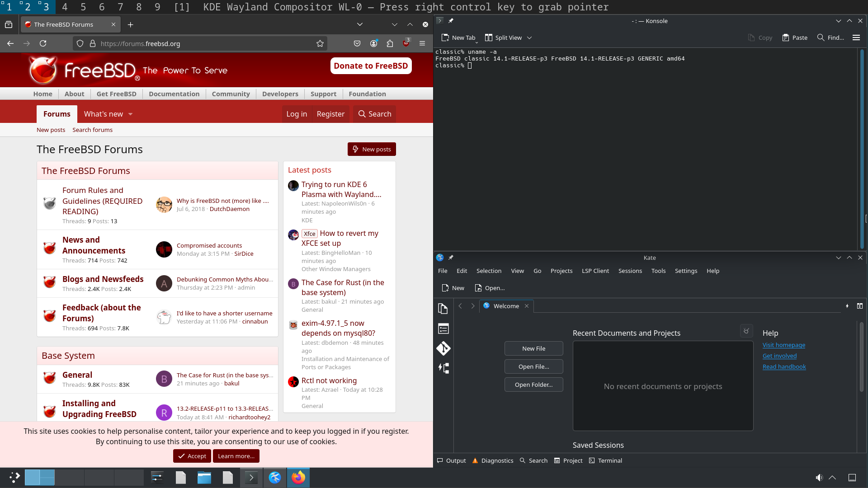Expand the What's new dropdown arrow

131,114
